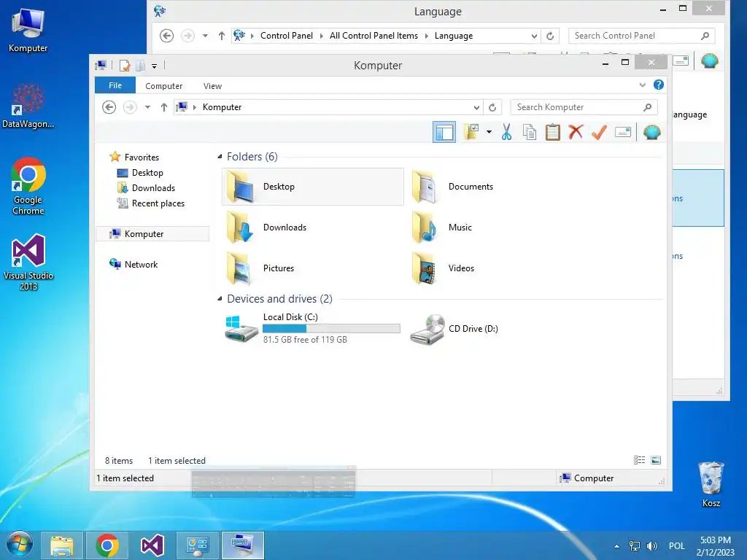Screen dimensions: 747x560
Task: Click the quick access New folder icon
Action: (141, 65)
